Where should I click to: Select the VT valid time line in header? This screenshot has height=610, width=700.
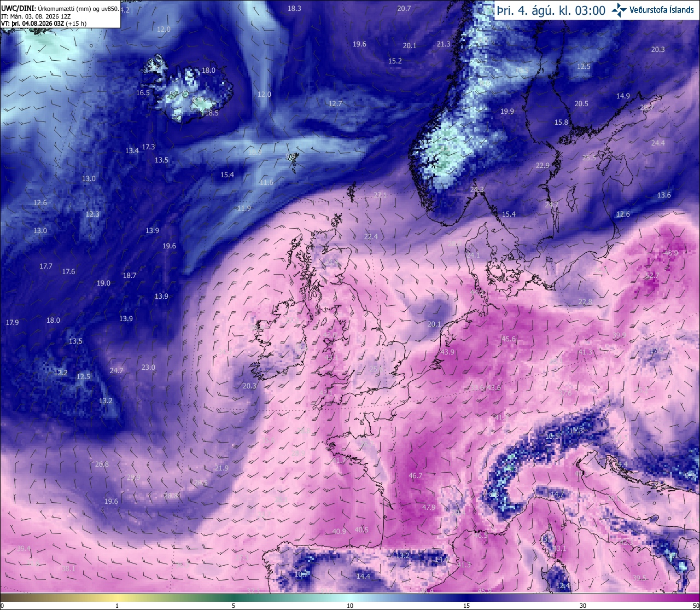point(43,24)
